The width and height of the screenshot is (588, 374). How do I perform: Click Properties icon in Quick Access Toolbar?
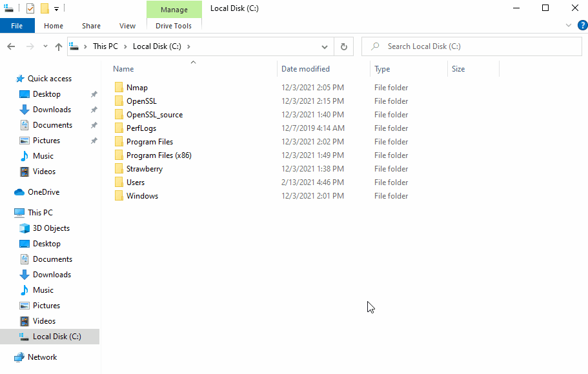point(30,8)
